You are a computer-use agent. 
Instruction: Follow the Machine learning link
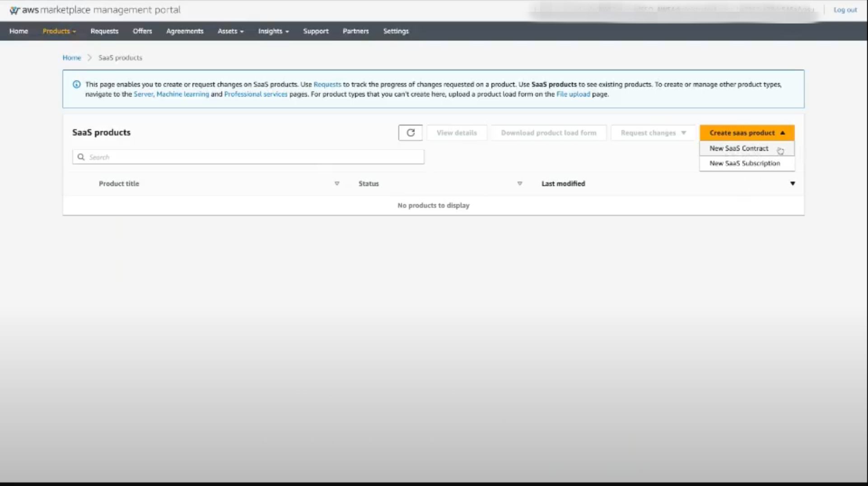coord(182,94)
